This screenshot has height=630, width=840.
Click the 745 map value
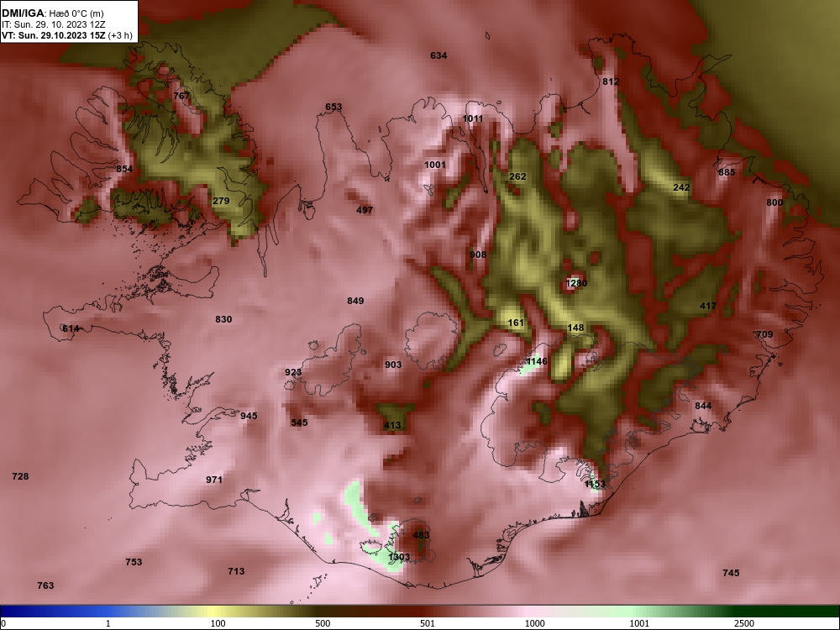pos(732,573)
